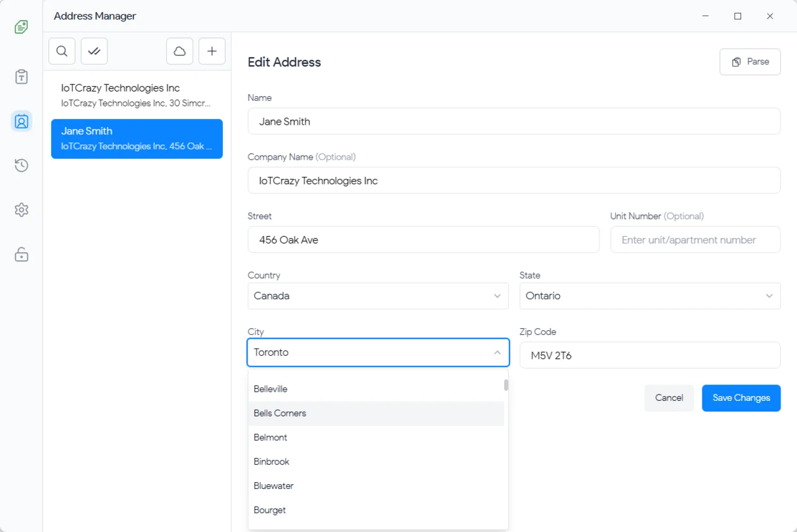
Task: Select IoTCrazy Technologies Inc address entry
Action: pos(137,95)
